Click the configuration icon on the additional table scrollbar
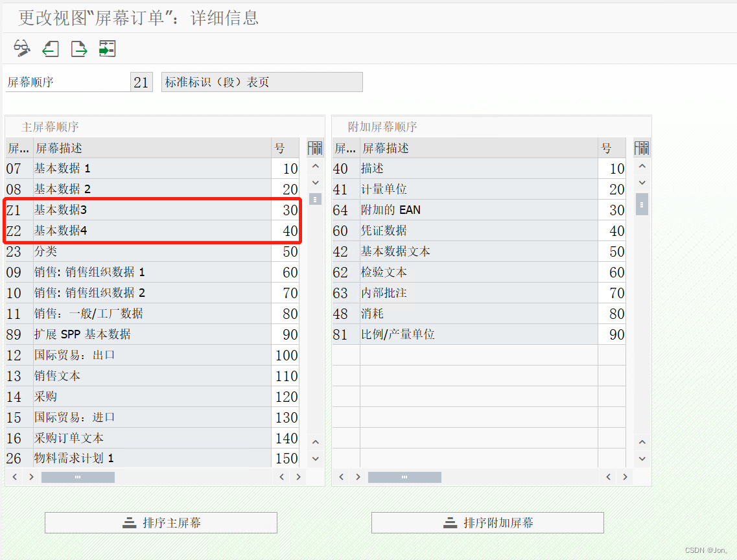 642,204
